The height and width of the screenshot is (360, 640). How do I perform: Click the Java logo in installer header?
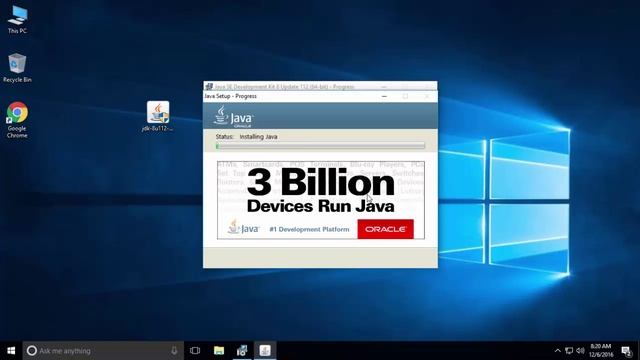[233, 117]
